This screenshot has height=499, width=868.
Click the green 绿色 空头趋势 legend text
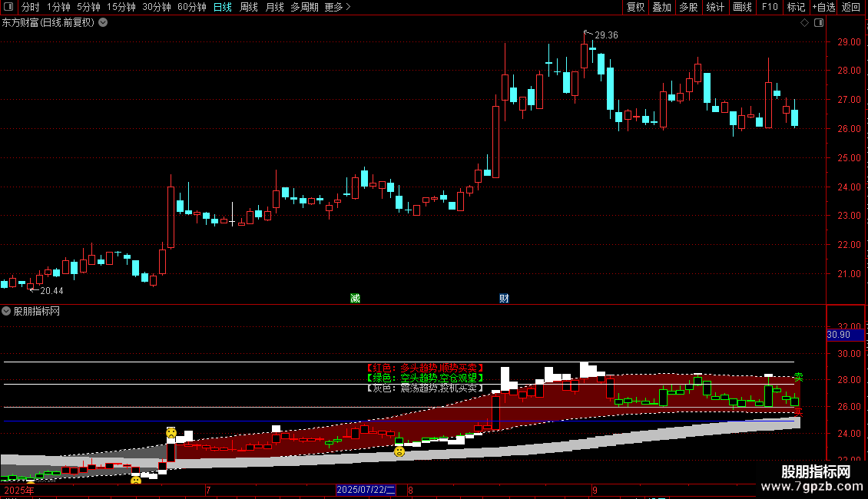425,378
